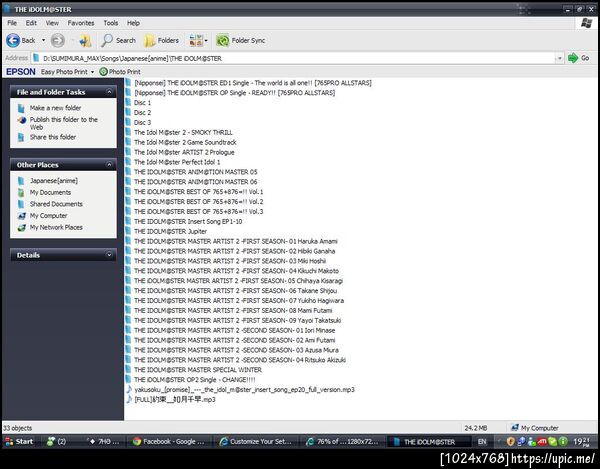Collapse the Other Places panel

pos(109,165)
